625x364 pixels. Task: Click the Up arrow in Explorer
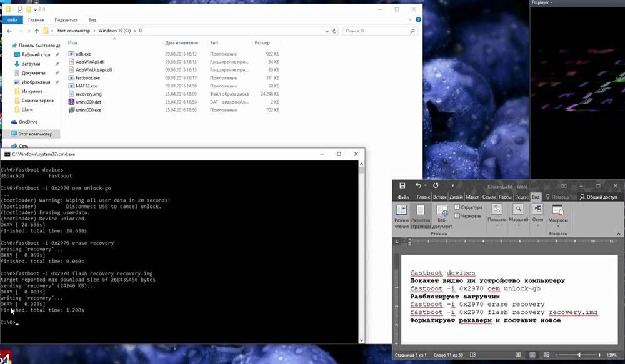36,31
